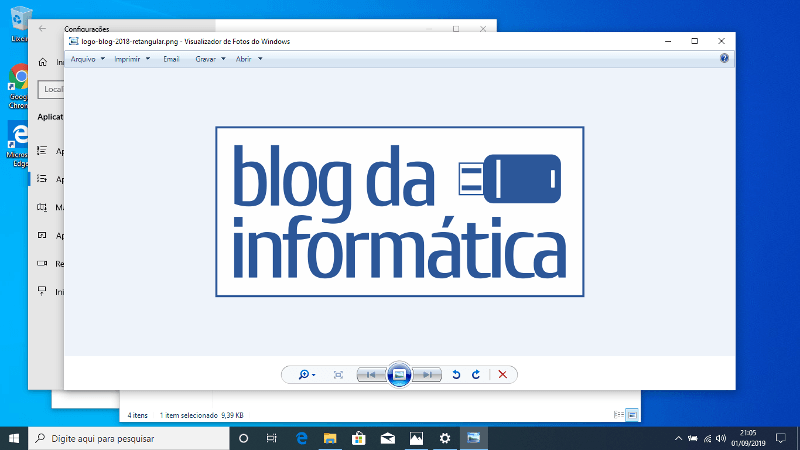Switch File Explorer to large icons view
This screenshot has width=800, height=450.
[x=632, y=415]
